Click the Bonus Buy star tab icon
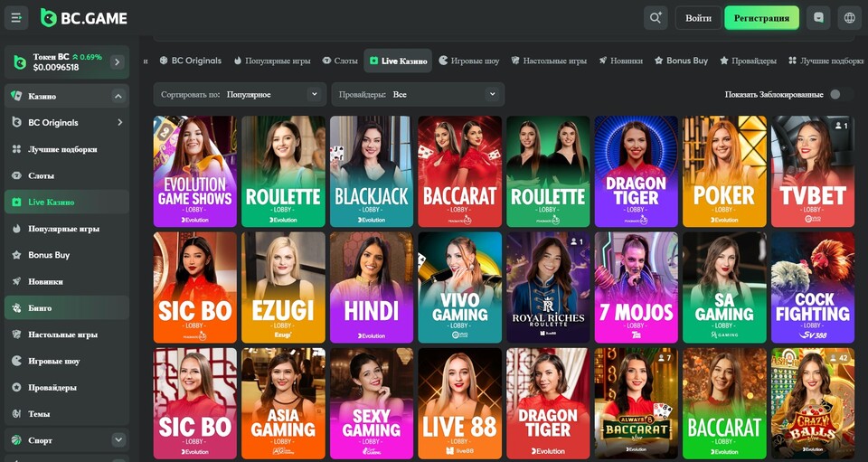868x462 pixels. pos(659,61)
